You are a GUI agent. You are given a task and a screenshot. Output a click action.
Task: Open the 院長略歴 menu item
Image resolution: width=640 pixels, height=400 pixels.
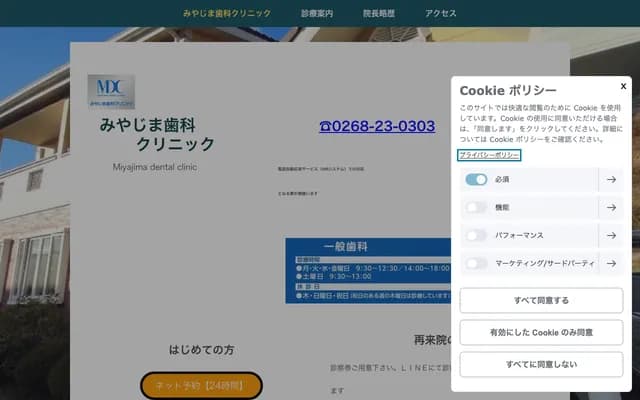(378, 13)
